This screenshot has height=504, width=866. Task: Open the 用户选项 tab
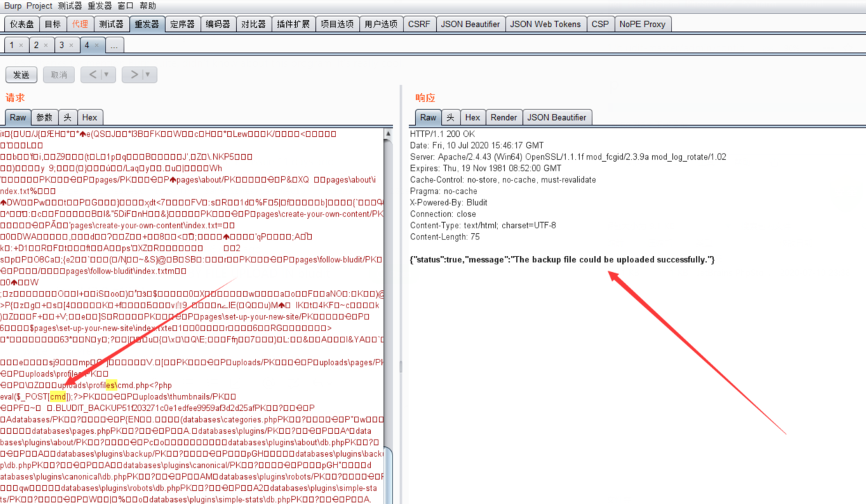click(x=381, y=24)
